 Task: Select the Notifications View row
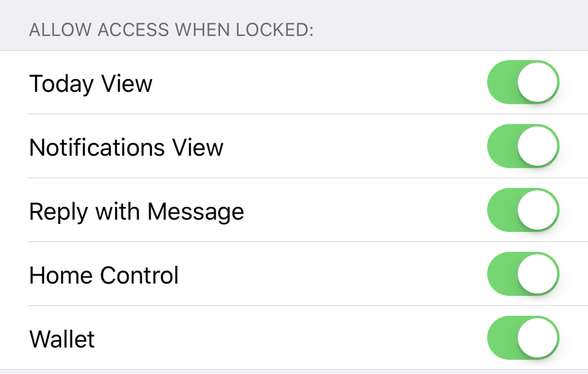pyautogui.click(x=126, y=147)
